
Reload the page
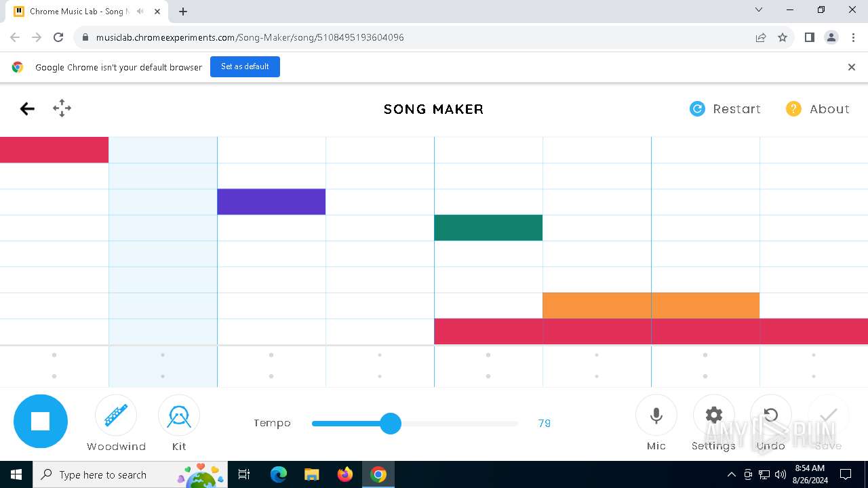click(58, 37)
